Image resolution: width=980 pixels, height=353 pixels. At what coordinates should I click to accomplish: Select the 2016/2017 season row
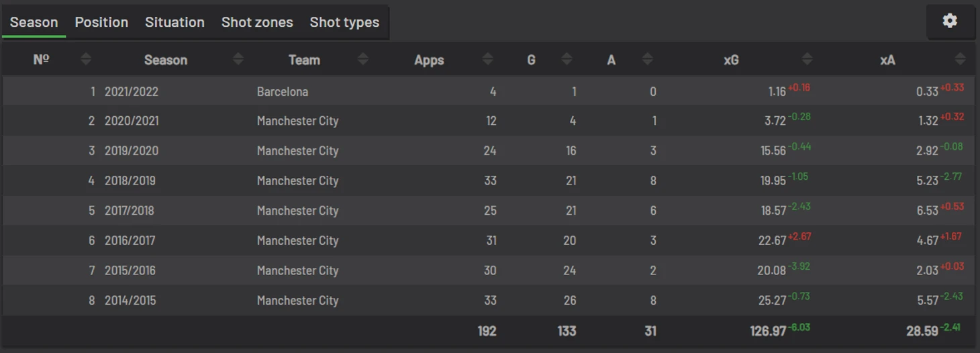tap(489, 240)
